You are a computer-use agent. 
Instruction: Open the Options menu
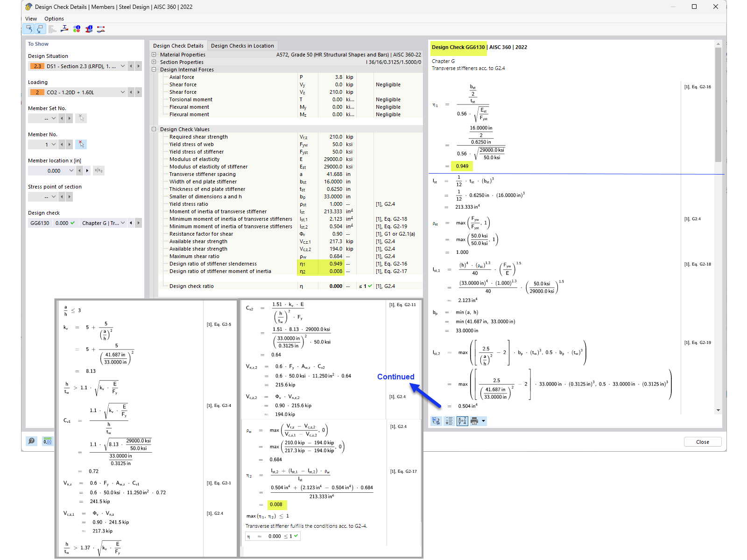(54, 19)
